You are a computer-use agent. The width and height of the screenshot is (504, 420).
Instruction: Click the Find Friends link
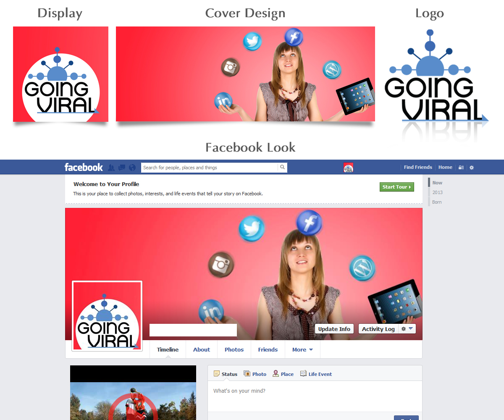pos(418,167)
